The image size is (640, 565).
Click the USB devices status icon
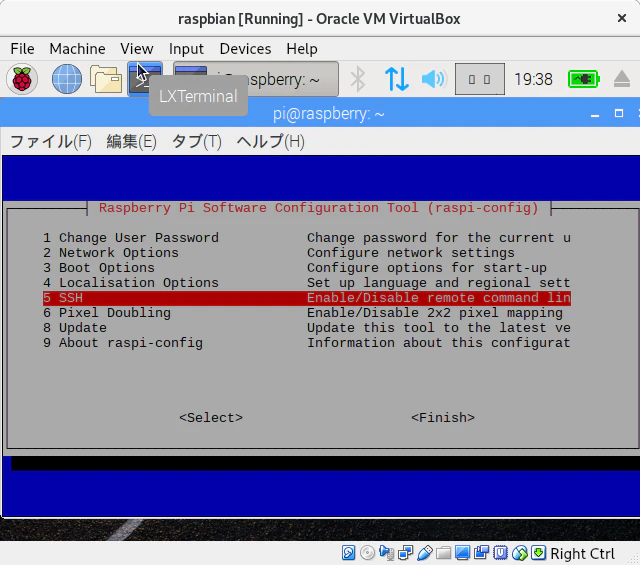coord(424,553)
